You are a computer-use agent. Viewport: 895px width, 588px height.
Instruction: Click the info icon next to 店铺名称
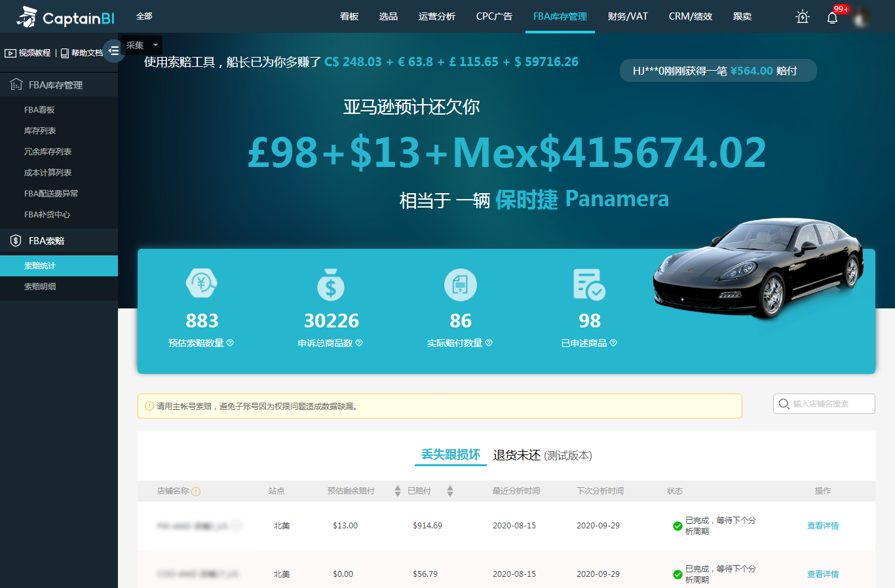pos(196,491)
